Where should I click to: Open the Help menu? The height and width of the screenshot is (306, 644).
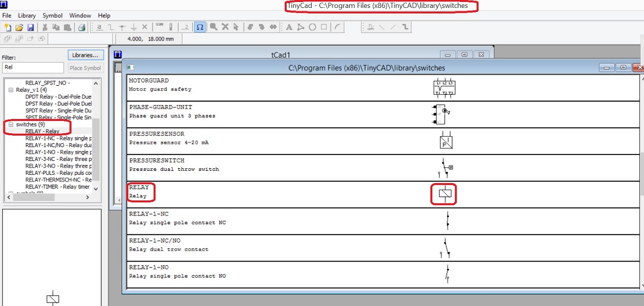104,15
